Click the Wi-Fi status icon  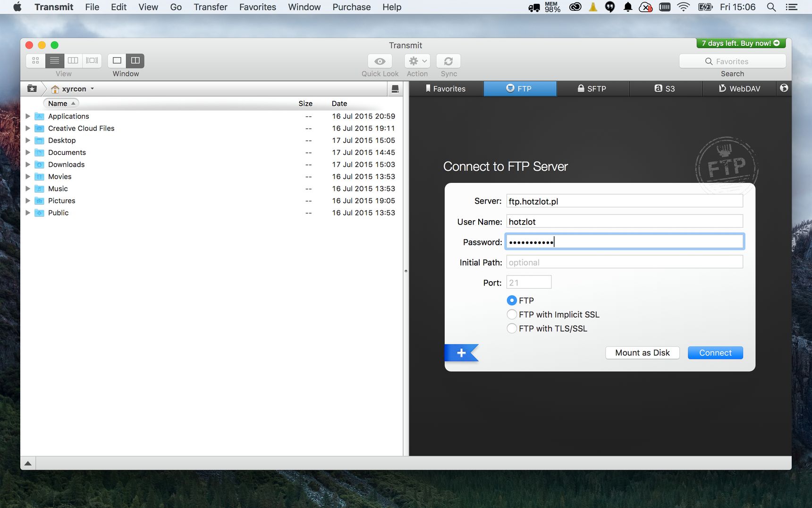(x=683, y=7)
